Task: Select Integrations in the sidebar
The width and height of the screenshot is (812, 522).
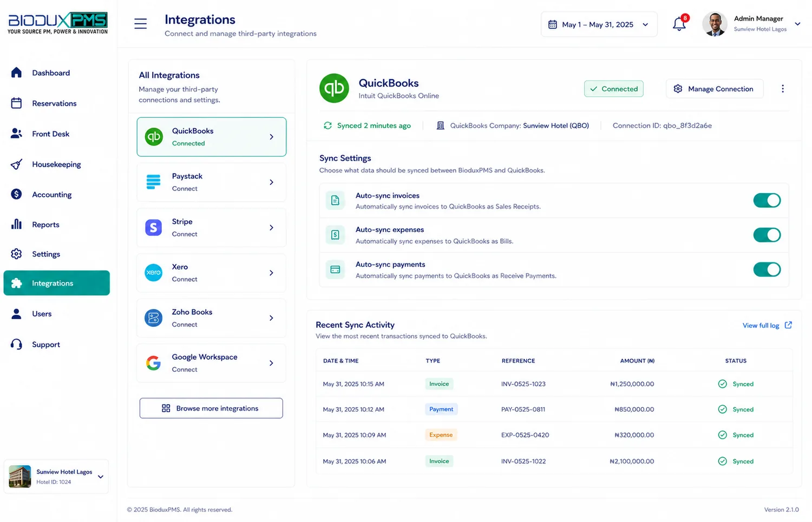Action: tap(56, 283)
